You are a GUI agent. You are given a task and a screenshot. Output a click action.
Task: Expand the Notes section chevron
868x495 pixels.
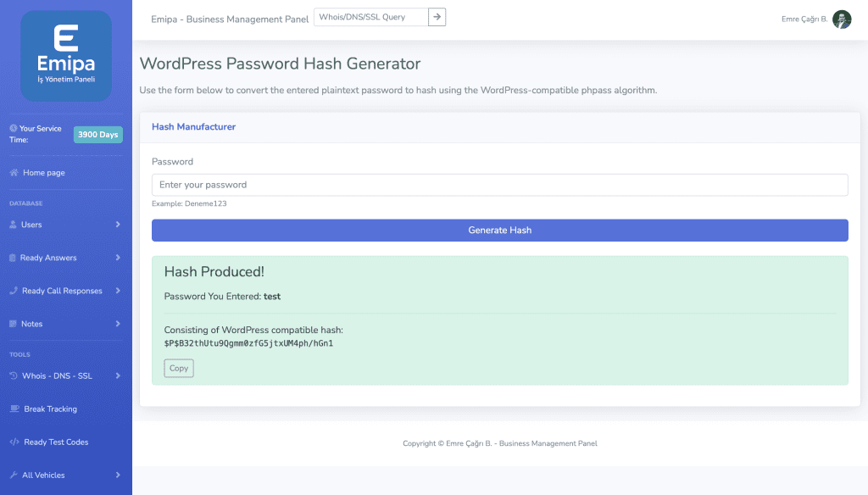(118, 324)
